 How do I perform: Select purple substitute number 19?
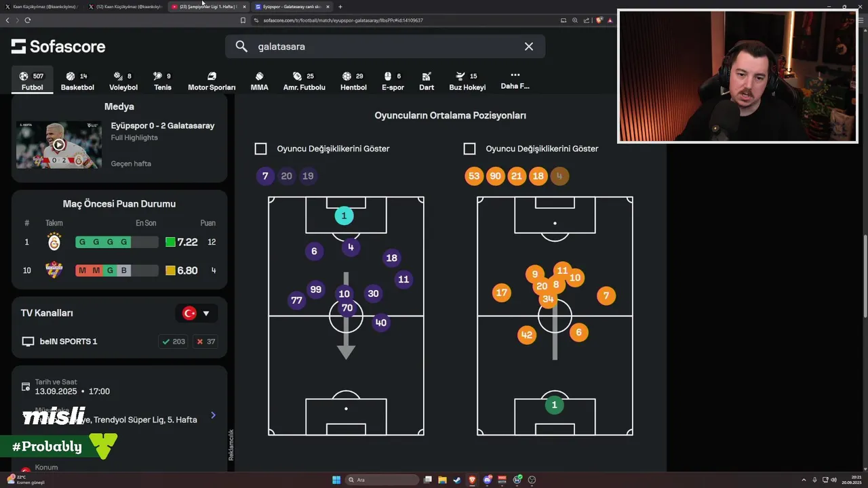tap(308, 176)
